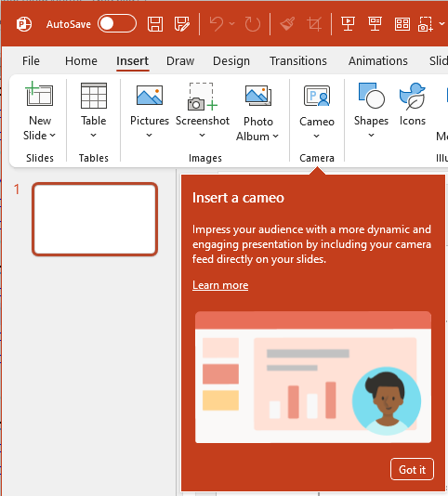Click the Cameo icon

coord(317,96)
